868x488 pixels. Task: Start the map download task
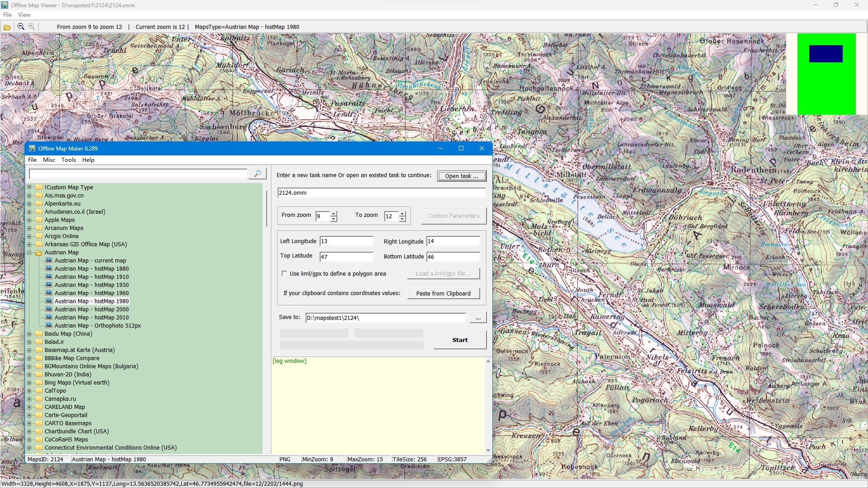460,340
